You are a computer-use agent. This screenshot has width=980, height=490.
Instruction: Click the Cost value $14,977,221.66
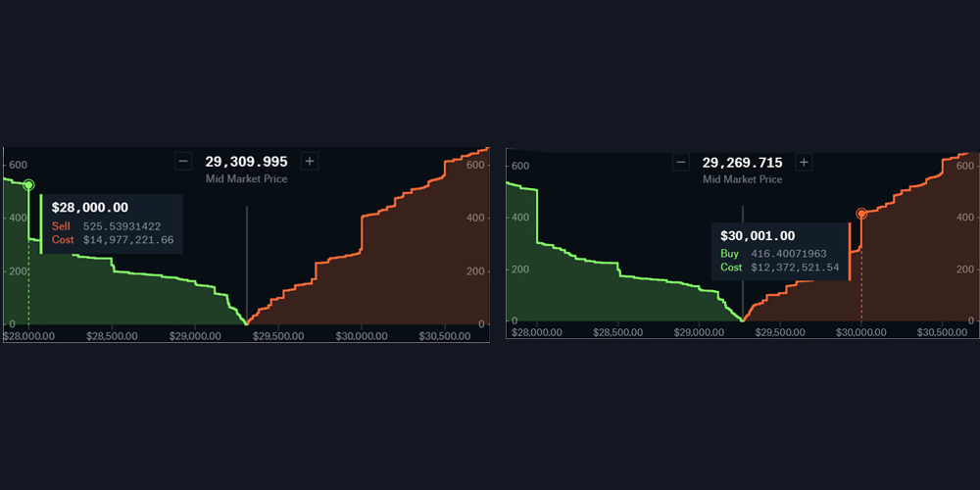(127, 240)
